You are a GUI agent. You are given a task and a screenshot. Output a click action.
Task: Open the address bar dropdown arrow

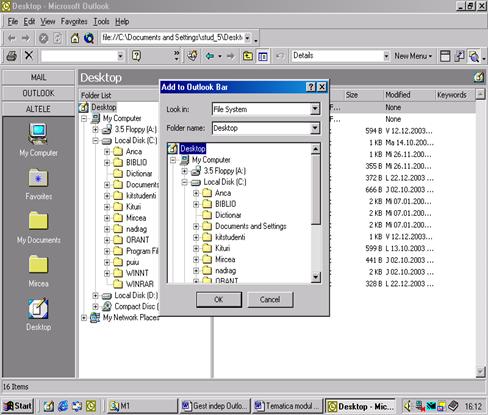click(247, 38)
